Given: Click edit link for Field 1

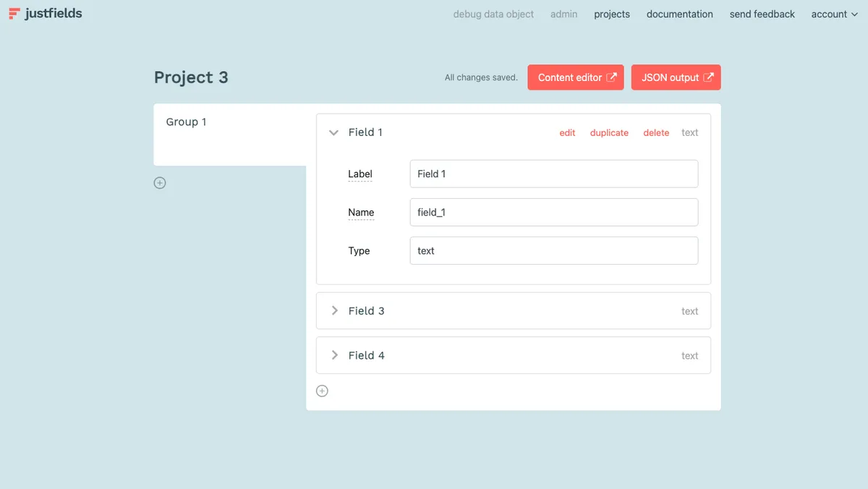Looking at the screenshot, I should coord(567,132).
